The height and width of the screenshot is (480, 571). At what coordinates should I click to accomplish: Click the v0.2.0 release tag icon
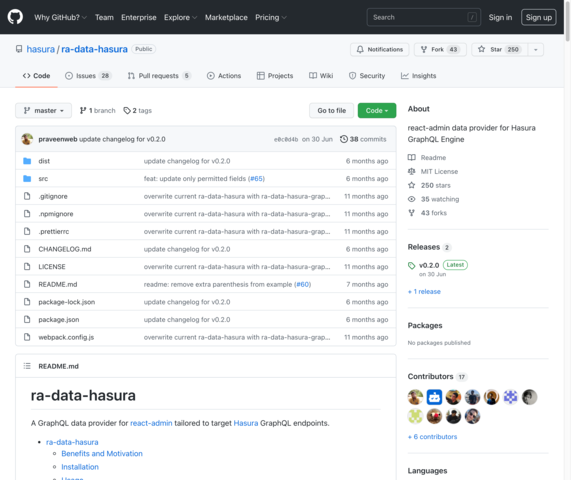[x=411, y=265]
